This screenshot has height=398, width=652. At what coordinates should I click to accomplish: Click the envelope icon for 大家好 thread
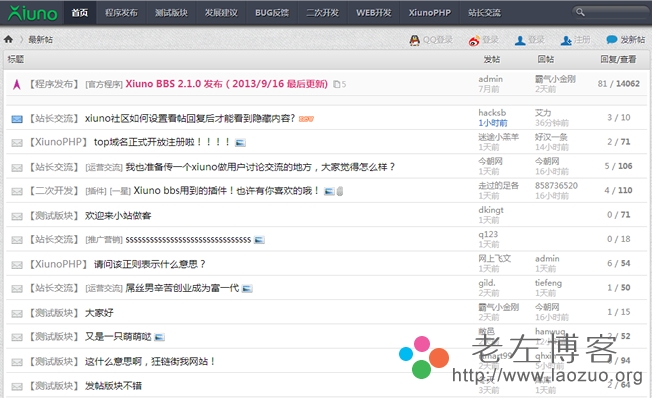(17, 314)
